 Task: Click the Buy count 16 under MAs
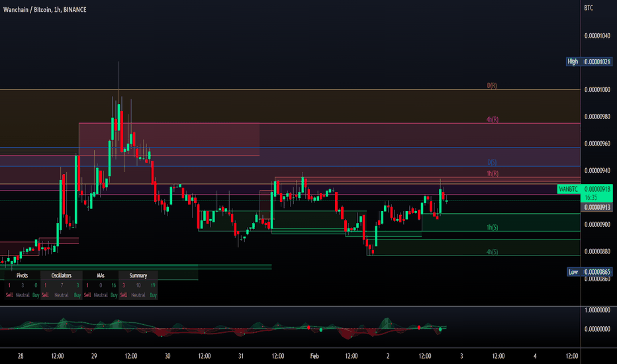coord(114,285)
